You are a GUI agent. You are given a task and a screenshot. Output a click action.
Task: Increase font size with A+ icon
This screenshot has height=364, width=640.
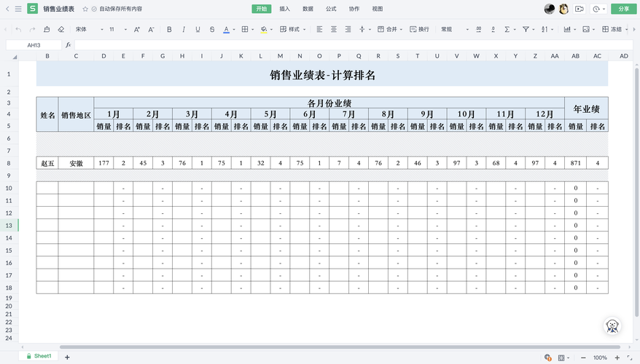point(137,29)
